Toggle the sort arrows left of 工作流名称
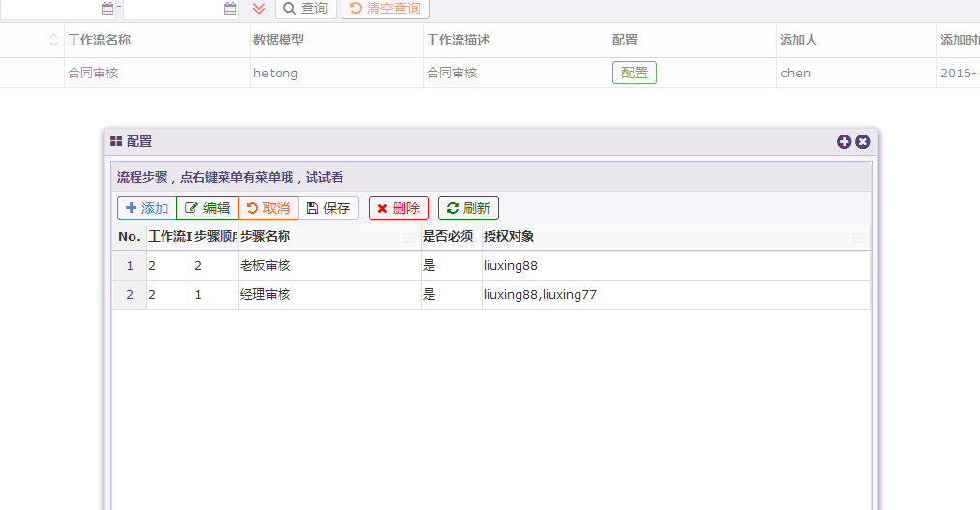The image size is (980, 510). pyautogui.click(x=53, y=40)
